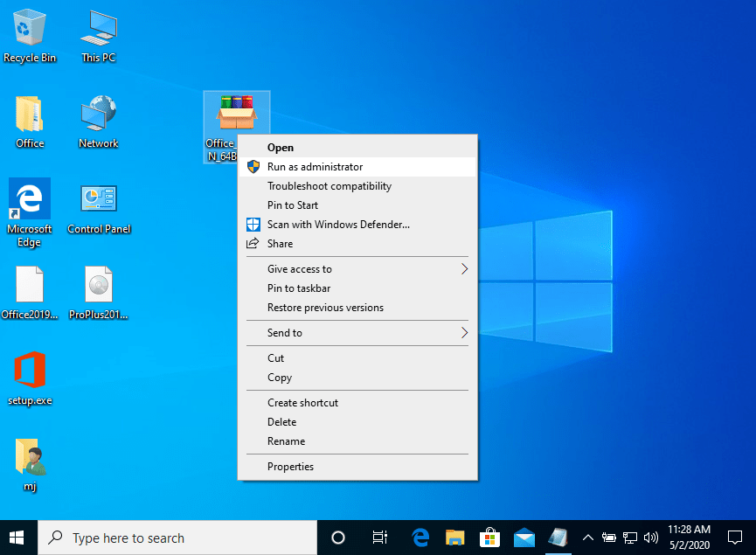The image size is (756, 555).
Task: Select the mj user folder icon
Action: (30, 463)
